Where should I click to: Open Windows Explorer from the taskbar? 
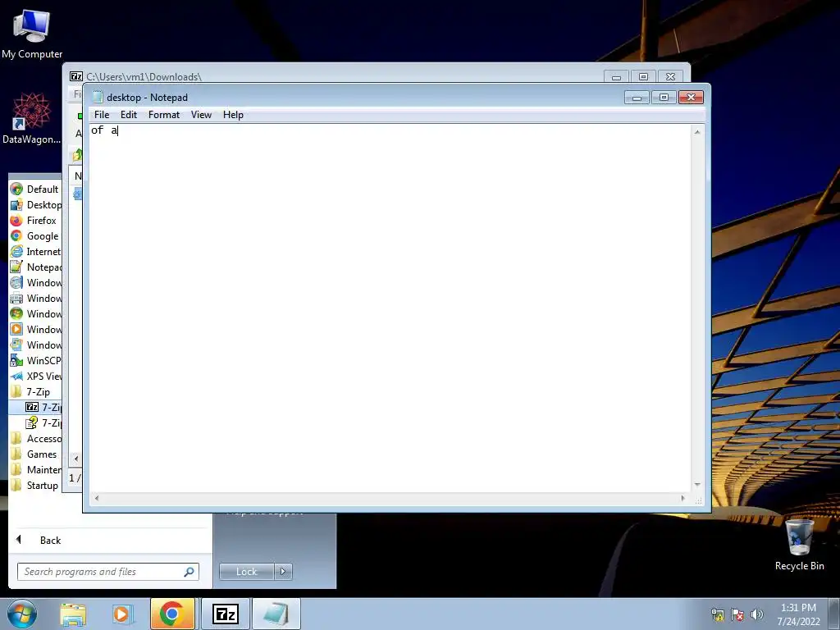point(73,614)
